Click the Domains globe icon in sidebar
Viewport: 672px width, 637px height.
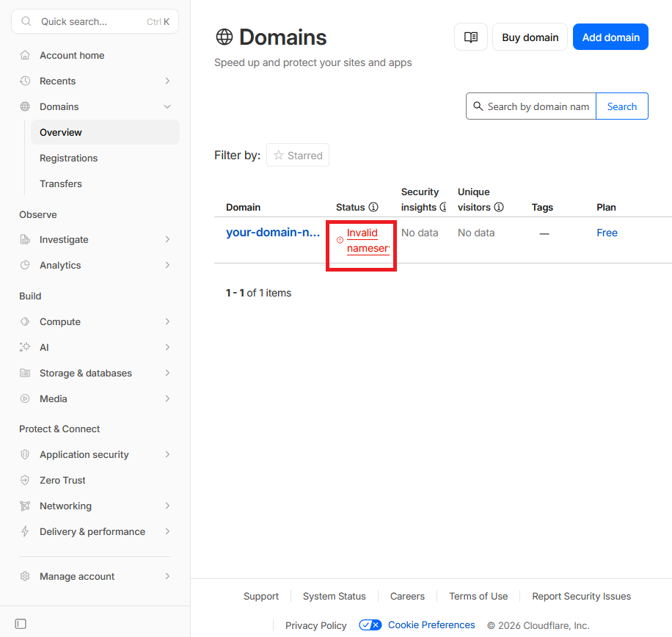(x=25, y=106)
